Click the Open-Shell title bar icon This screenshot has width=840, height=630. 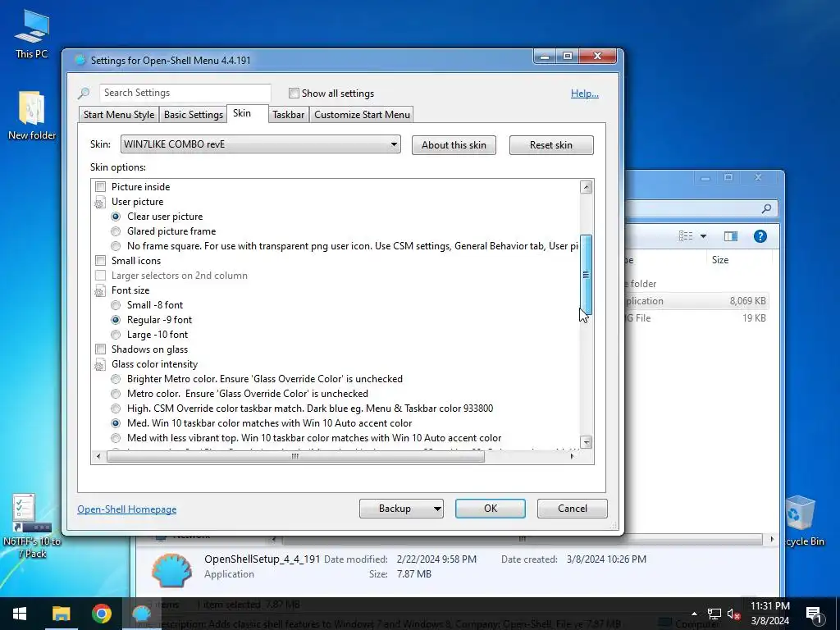80,60
